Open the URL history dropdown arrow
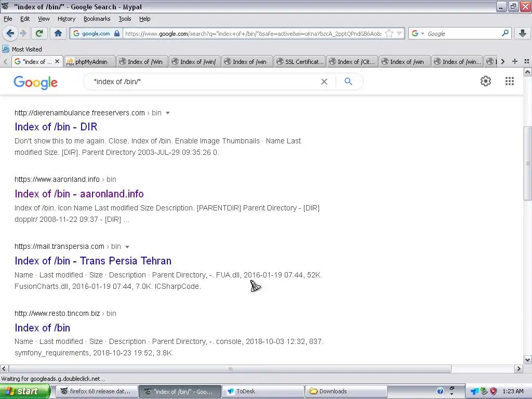The image size is (532, 399). coord(400,33)
